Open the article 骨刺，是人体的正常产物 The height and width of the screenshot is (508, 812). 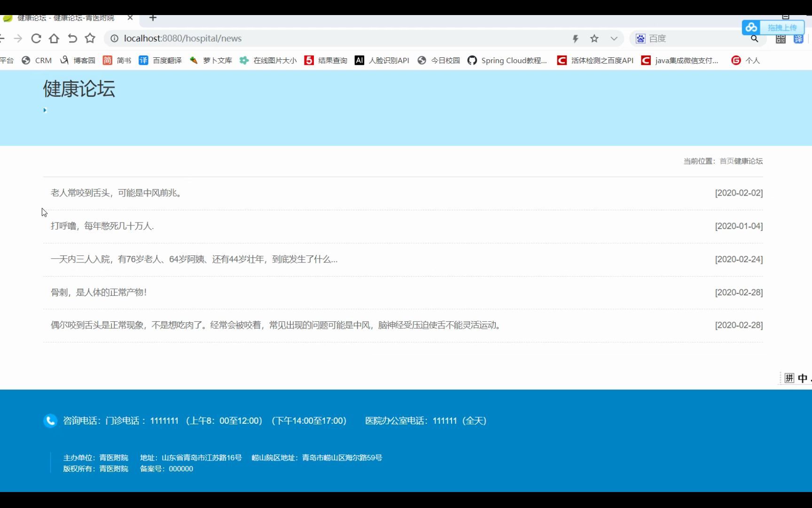[98, 292]
